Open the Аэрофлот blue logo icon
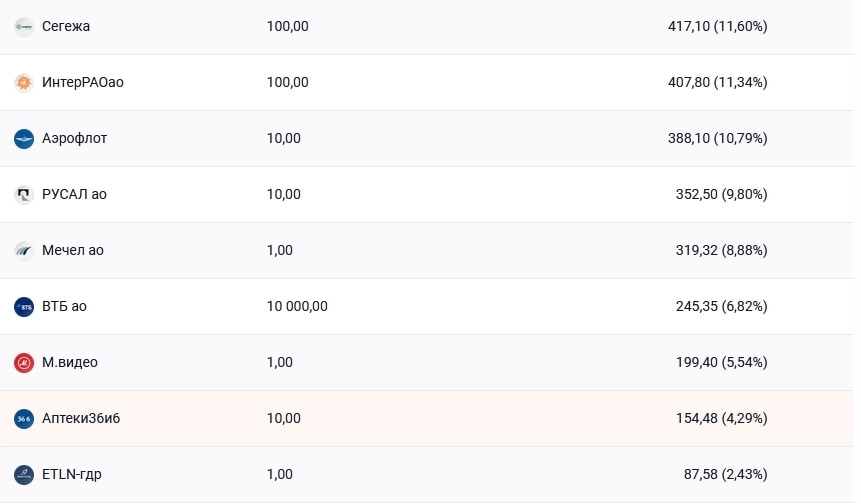 [x=24, y=138]
